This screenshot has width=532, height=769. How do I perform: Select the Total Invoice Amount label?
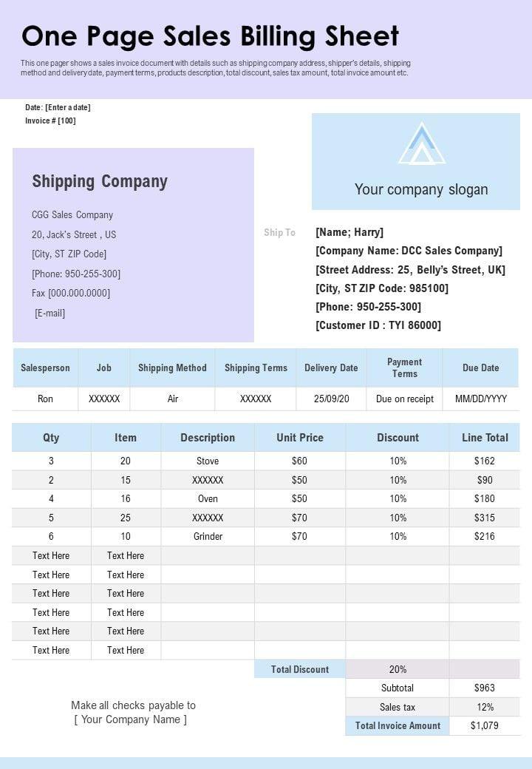398,725
